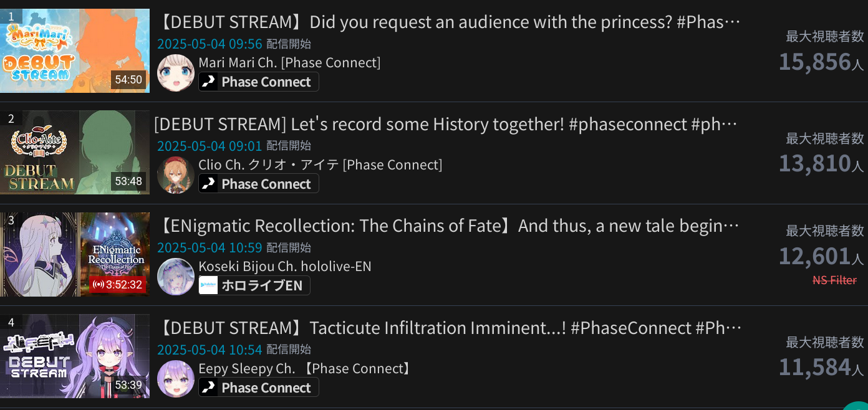Click Eepy Sleepy channel avatar icon
Screen dimensions: 868x410
[x=175, y=378]
